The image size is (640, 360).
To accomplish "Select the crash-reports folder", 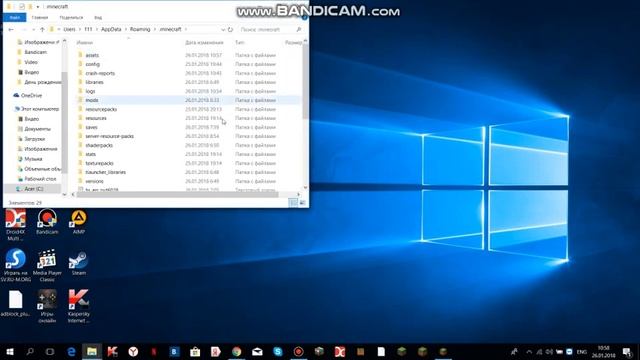I will click(100, 73).
